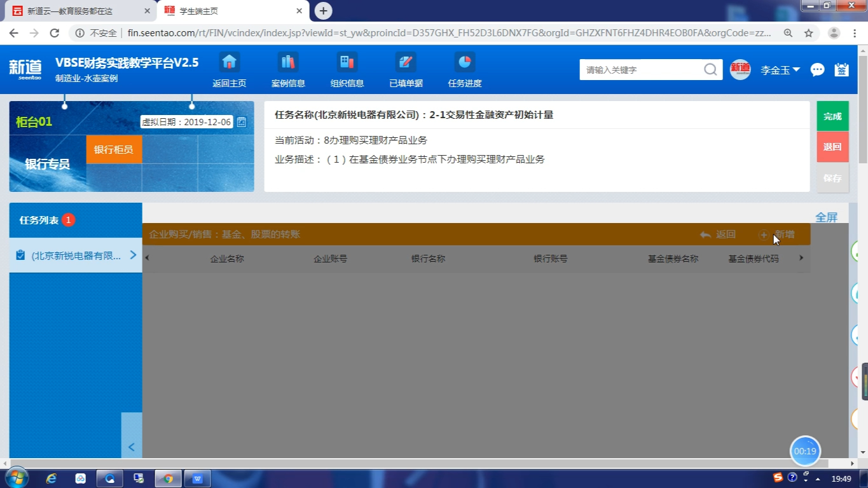Click 银行账号 column header
The height and width of the screenshot is (488, 868).
point(551,259)
